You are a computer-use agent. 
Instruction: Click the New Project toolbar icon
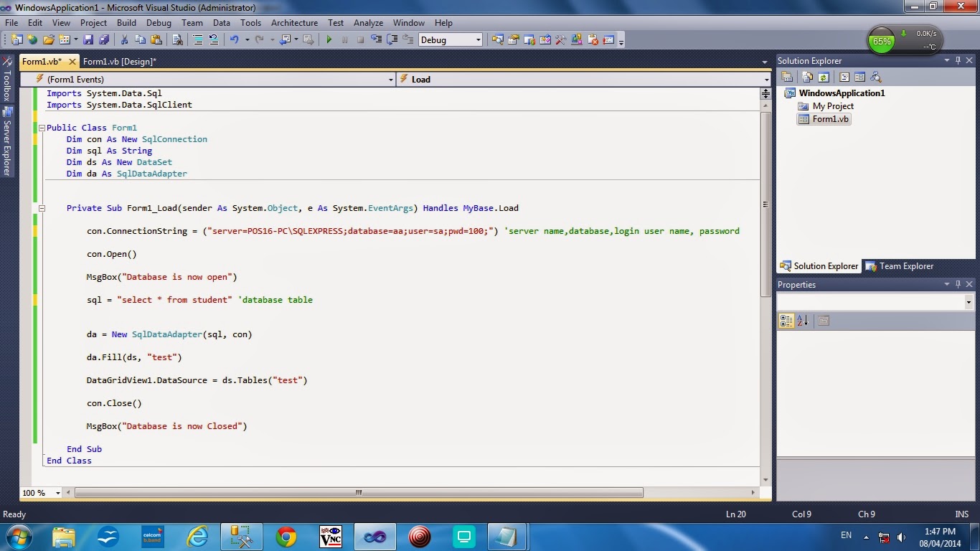pos(17,40)
